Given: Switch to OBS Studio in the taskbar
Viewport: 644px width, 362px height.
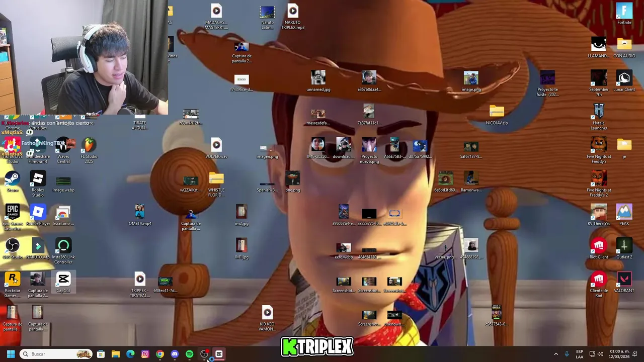Looking at the screenshot, I should point(204,354).
